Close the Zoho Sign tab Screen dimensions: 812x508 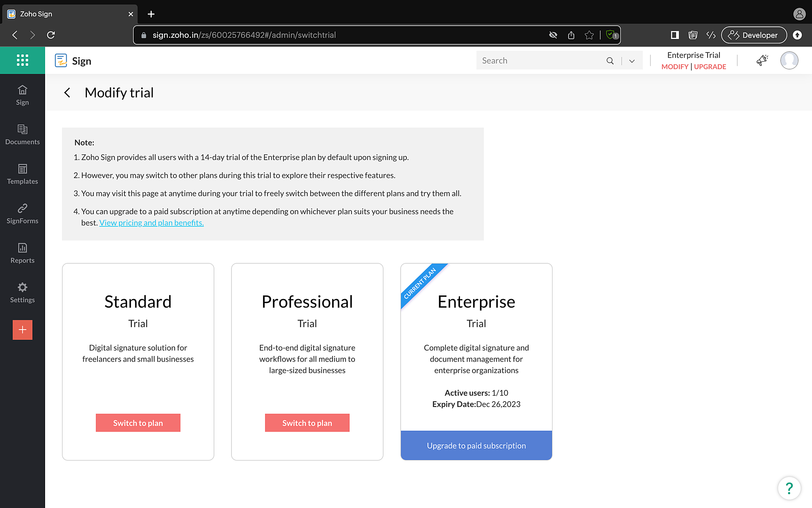[131, 14]
